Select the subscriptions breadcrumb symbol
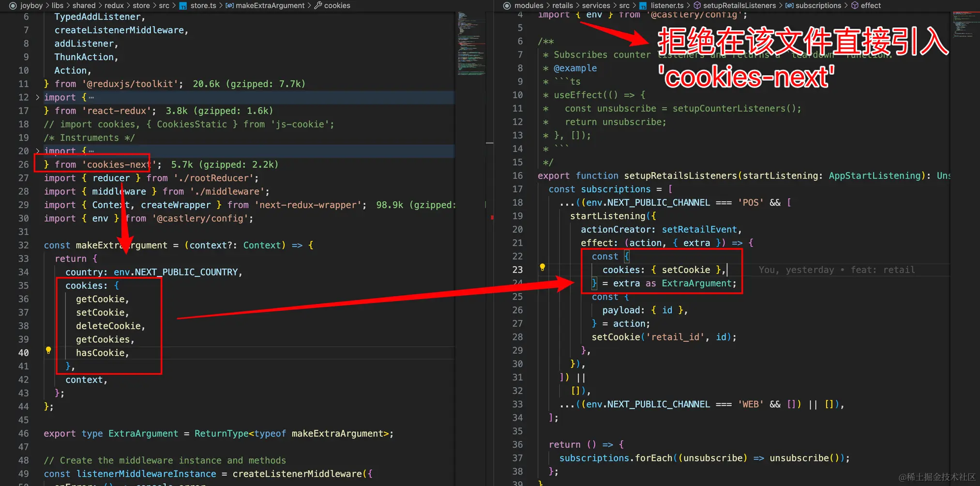 [818, 6]
